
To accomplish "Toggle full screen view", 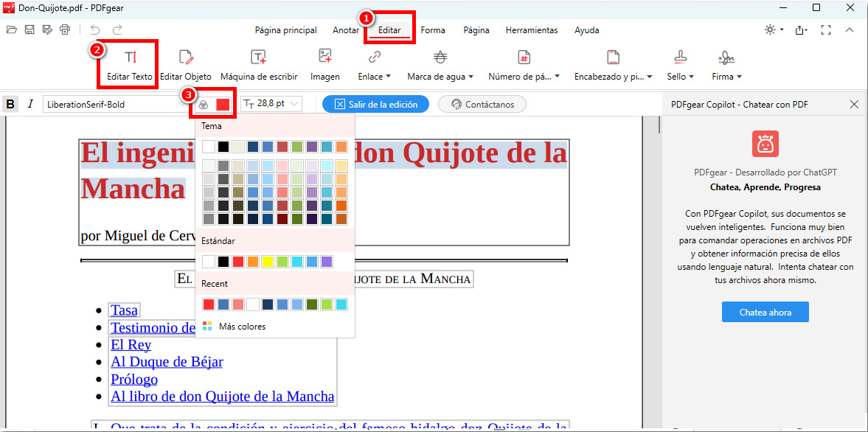I will tap(826, 29).
